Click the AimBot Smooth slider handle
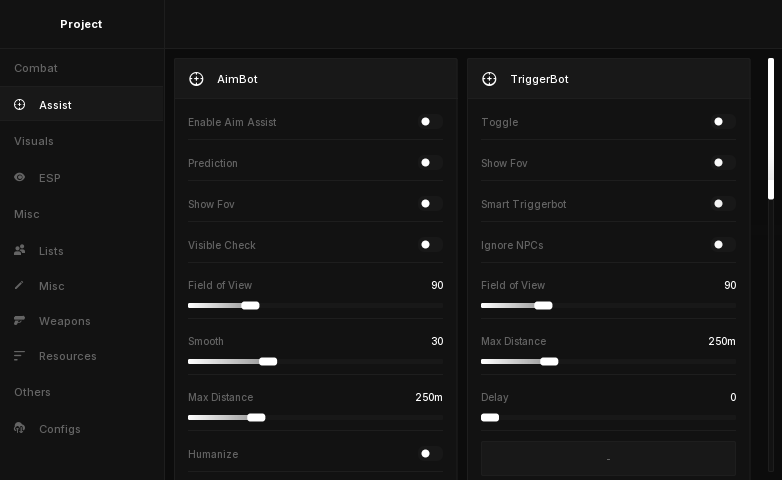The height and width of the screenshot is (480, 782). click(268, 362)
